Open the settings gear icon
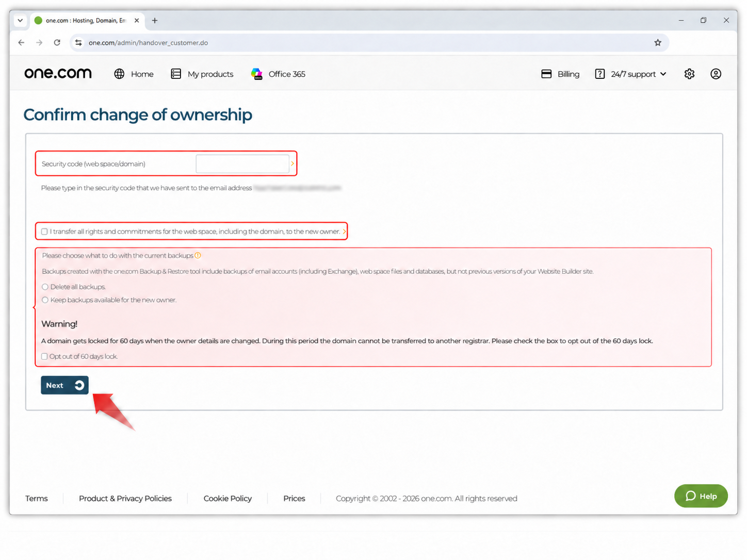 coord(689,74)
